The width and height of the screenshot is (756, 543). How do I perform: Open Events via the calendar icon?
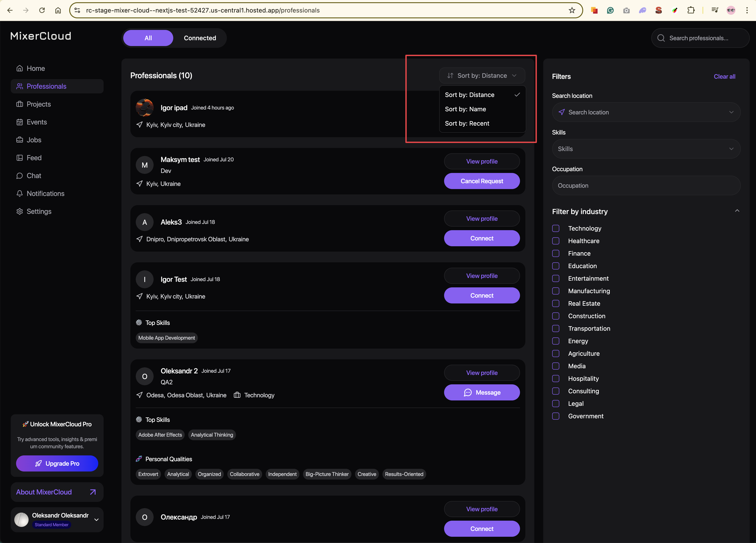click(x=20, y=122)
